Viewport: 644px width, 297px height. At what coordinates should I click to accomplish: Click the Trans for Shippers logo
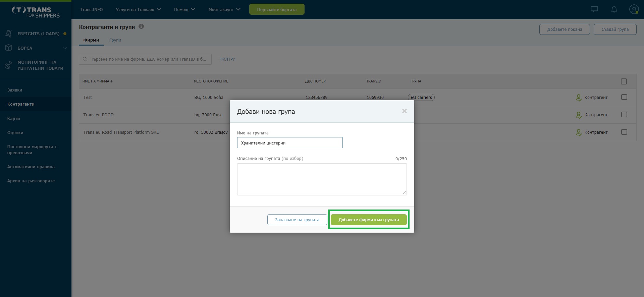[36, 12]
